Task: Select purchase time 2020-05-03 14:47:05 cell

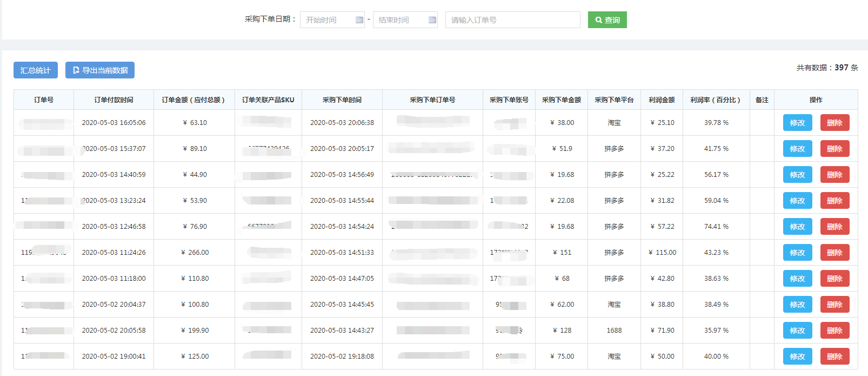Action: [342, 279]
